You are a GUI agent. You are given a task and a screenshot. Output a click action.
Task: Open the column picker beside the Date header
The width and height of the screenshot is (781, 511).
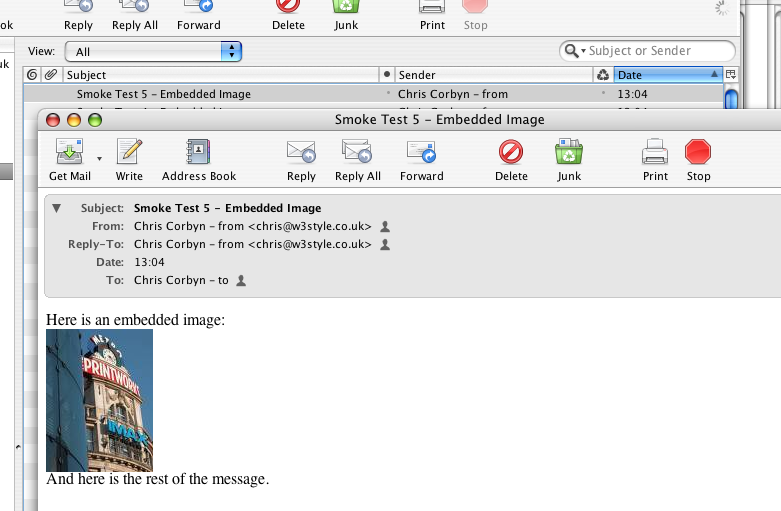[x=731, y=75]
